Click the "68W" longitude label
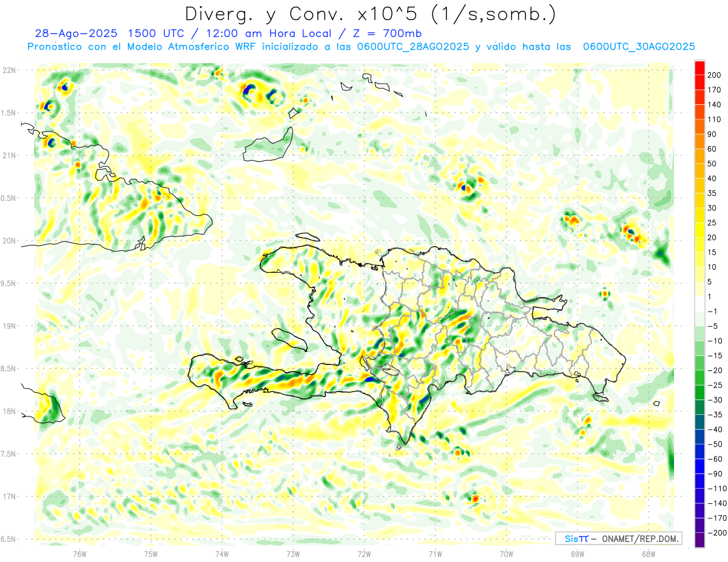Viewport: 728px width, 562px height. 648,554
